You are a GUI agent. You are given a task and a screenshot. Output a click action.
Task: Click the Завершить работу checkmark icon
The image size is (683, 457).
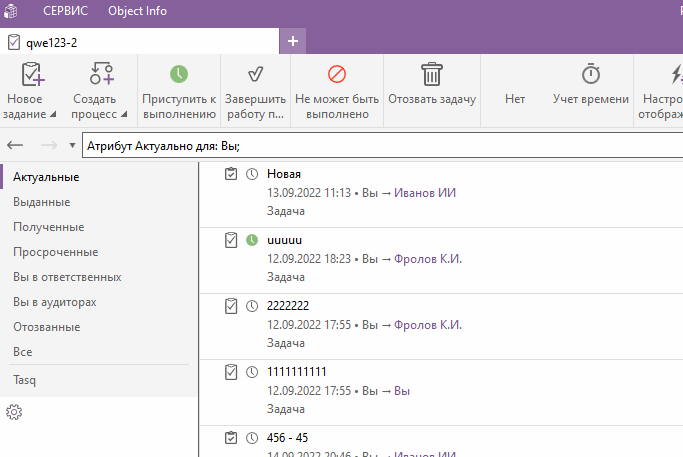(254, 74)
